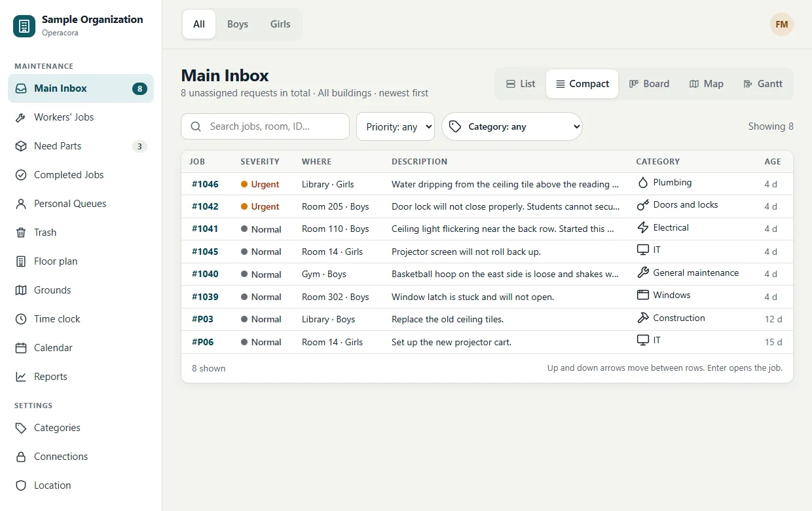Click the '12 d' age value

coord(773,320)
